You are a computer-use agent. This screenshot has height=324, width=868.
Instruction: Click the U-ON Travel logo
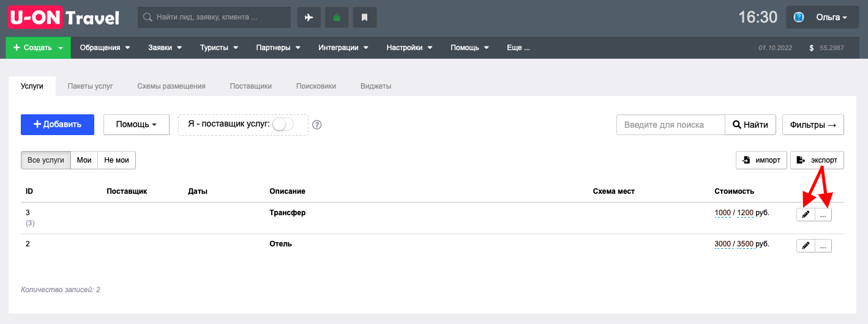pos(64,17)
